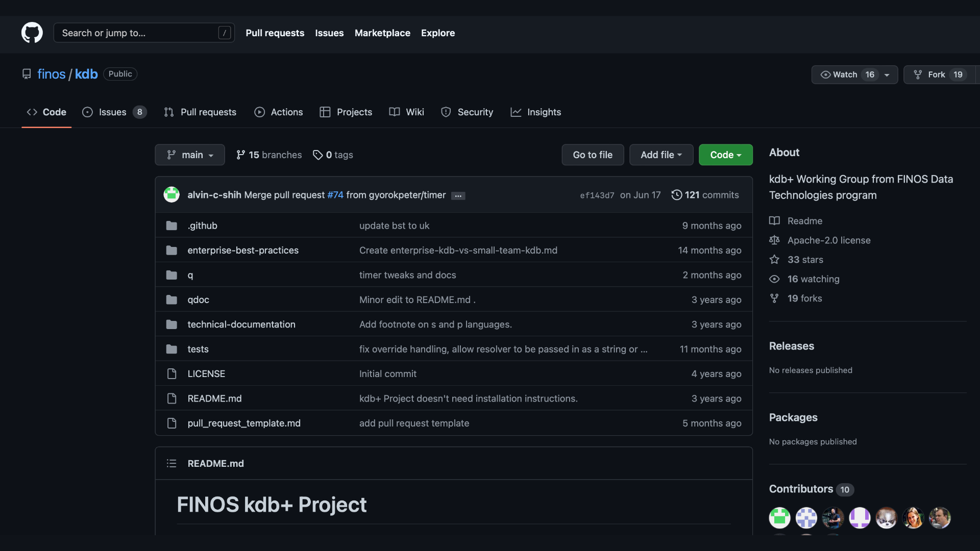Click the technical-documentation folder icon
The width and height of the screenshot is (980, 551).
click(171, 324)
